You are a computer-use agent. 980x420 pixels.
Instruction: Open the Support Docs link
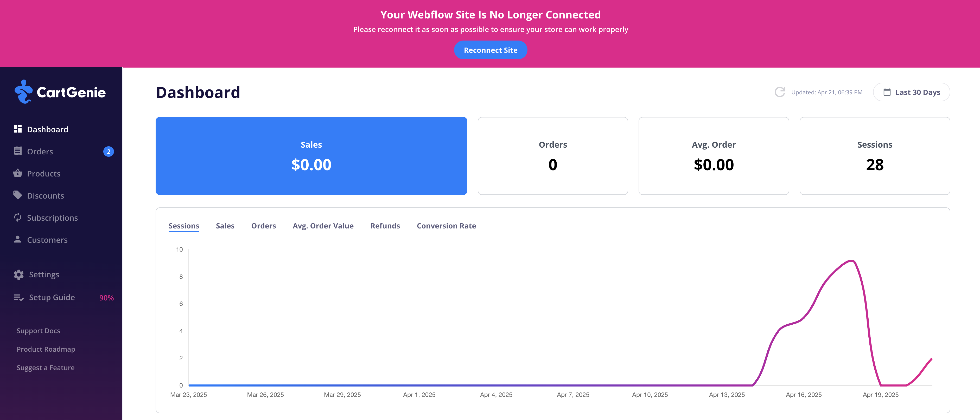pos(39,331)
